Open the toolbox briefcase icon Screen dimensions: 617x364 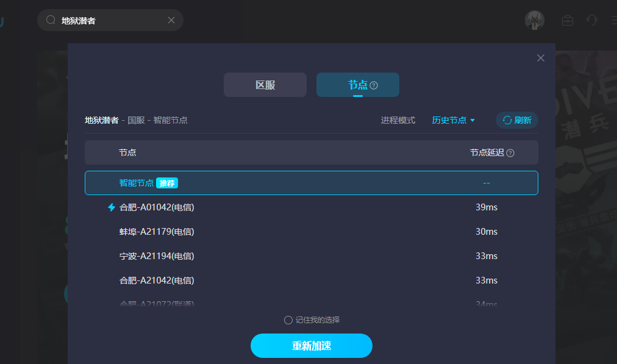[568, 20]
